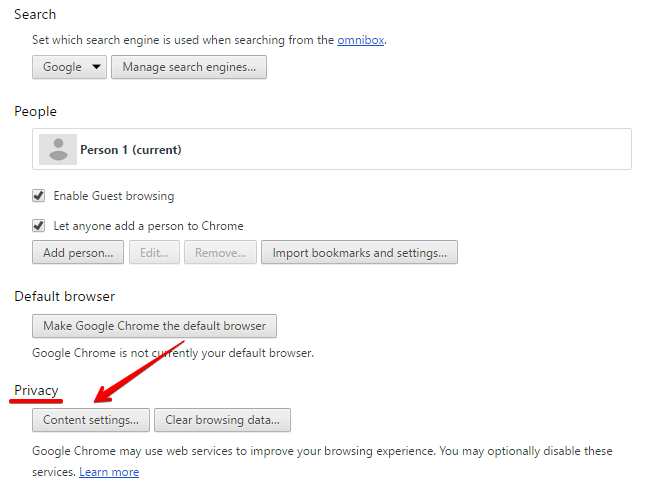Click Manage search engines button
Viewport: 645px width, 492px height.
(x=189, y=67)
